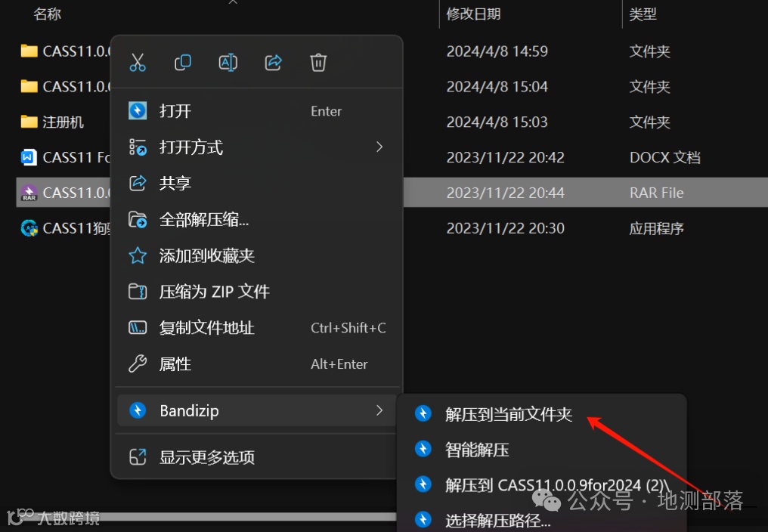This screenshot has width=768, height=532.
Task: Click the Delete trash can icon
Action: tap(318, 63)
